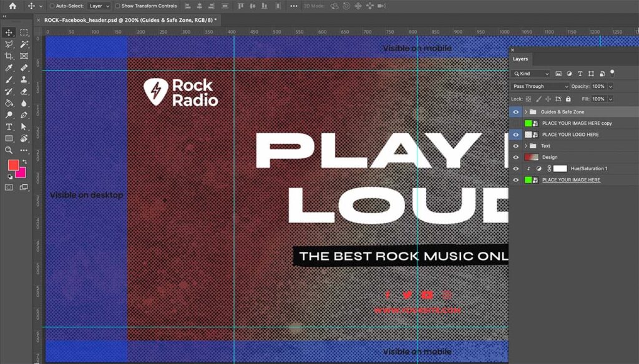Activate the Crop tool

click(9, 55)
